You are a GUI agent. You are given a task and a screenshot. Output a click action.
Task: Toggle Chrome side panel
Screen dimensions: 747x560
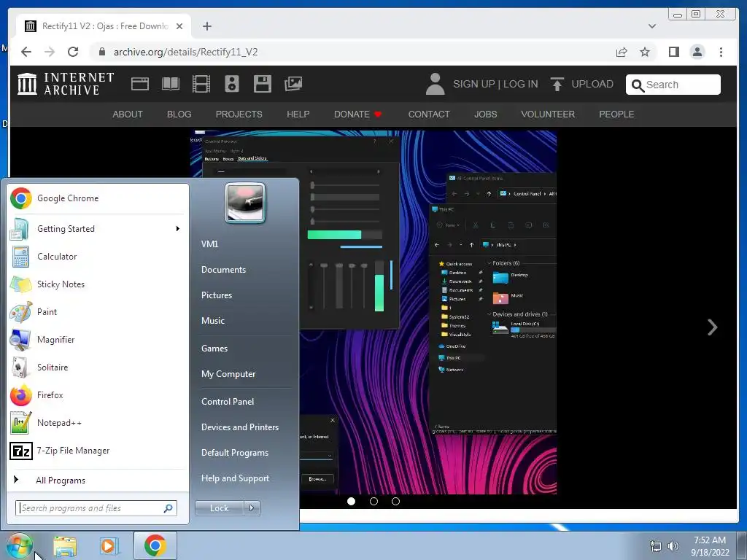[673, 52]
